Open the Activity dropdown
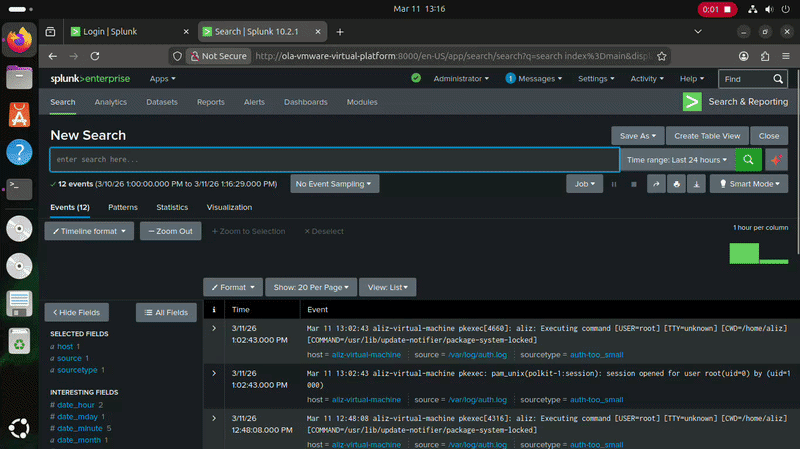 [x=647, y=79]
